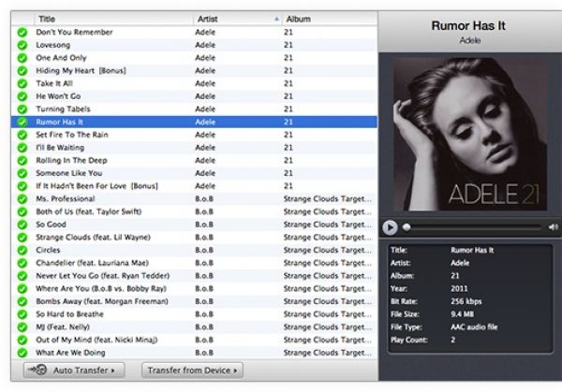This screenshot has height=392, width=562.
Task: Click green check icon beside If It Hadn't Been For Love
Action: click(x=22, y=186)
